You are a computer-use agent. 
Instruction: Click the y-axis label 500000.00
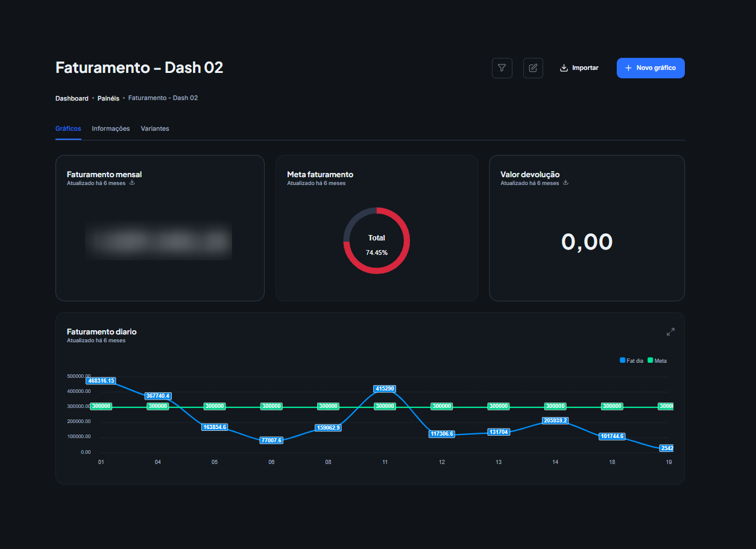79,376
